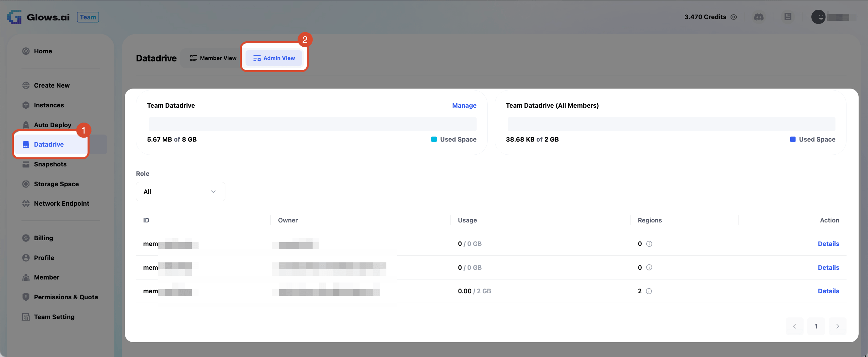
Task: Click the Regions column header
Action: coord(650,220)
